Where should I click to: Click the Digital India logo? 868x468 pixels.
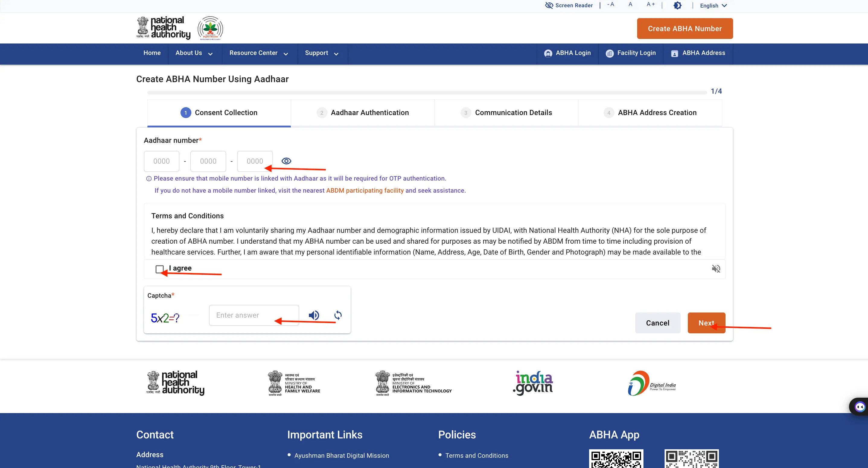652,383
